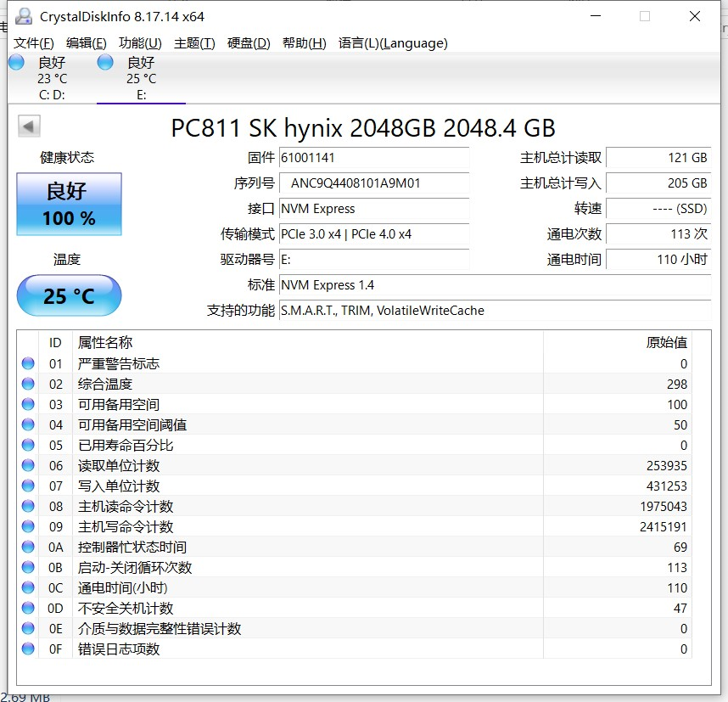Click the blue dot beside 不安全关机计数 attribute
Screen dimensions: 728x702
[28, 608]
